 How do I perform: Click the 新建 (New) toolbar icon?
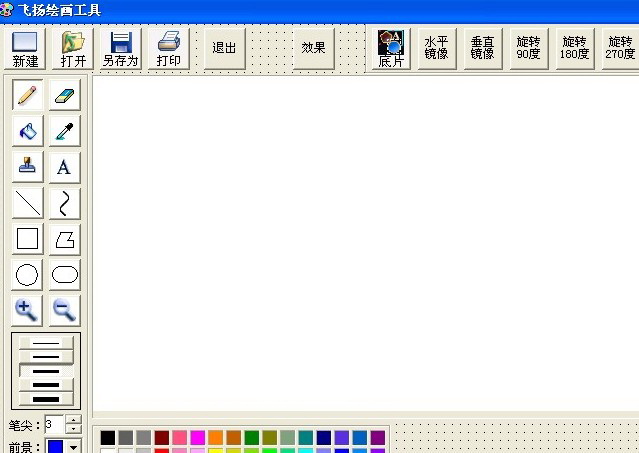click(25, 49)
